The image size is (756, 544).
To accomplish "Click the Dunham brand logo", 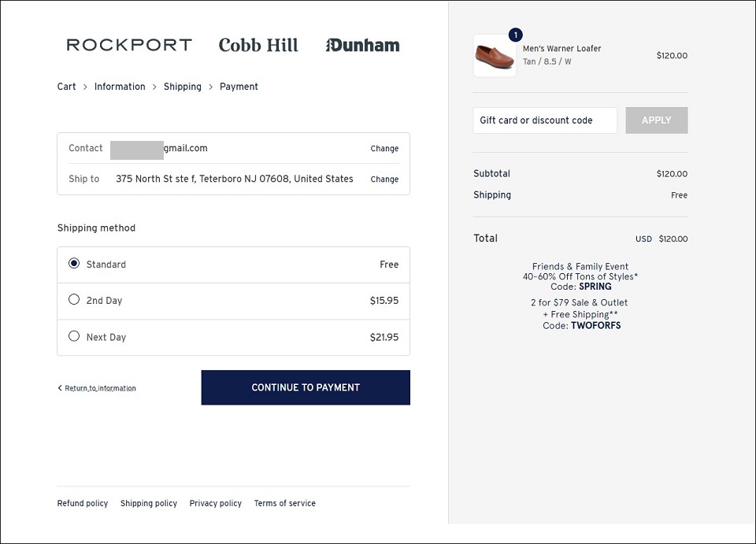I will (362, 45).
